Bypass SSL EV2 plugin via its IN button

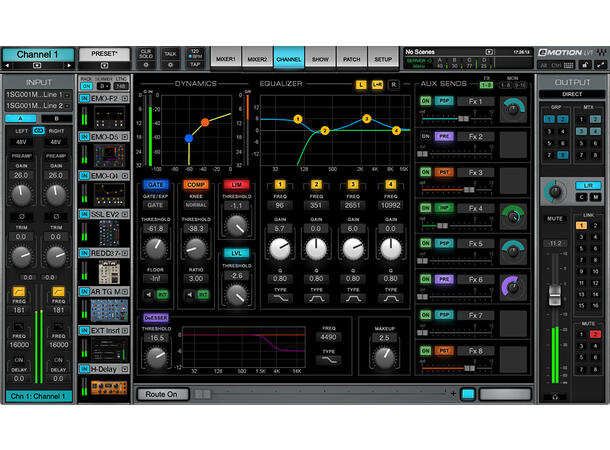(x=84, y=214)
